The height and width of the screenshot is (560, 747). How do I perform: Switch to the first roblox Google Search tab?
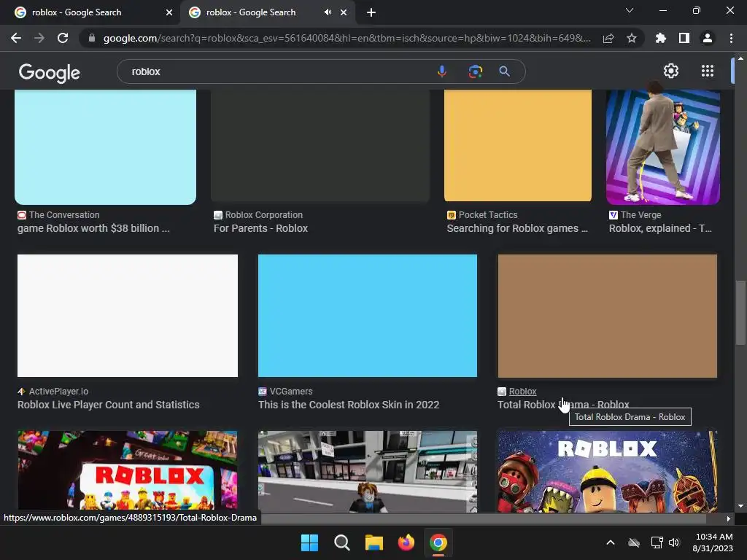(x=90, y=12)
